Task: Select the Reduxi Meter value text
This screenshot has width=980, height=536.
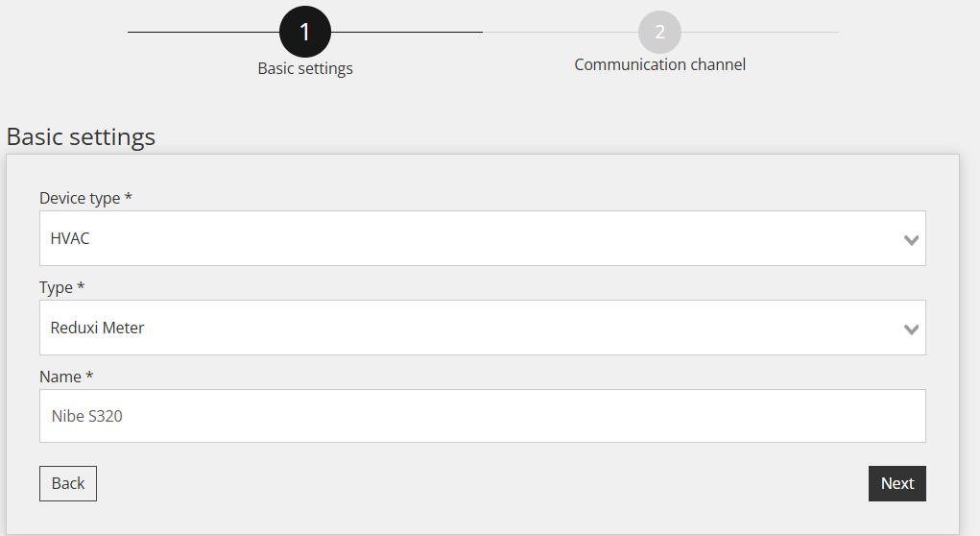Action: point(97,328)
